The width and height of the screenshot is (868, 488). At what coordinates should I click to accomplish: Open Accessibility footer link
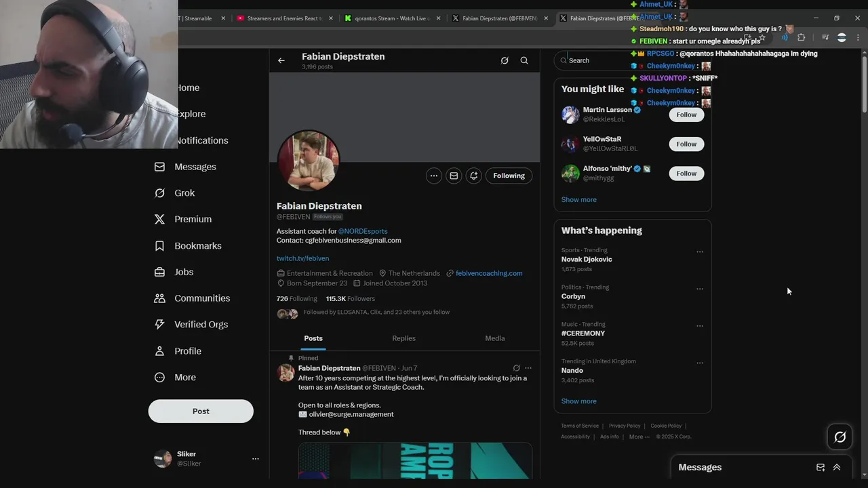pyautogui.click(x=575, y=436)
